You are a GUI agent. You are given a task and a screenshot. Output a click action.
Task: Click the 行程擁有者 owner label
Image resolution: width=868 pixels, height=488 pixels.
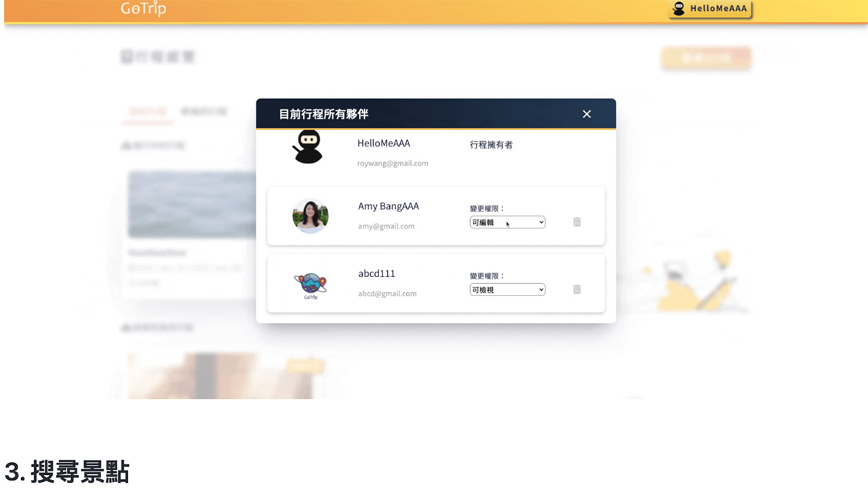[x=491, y=144]
